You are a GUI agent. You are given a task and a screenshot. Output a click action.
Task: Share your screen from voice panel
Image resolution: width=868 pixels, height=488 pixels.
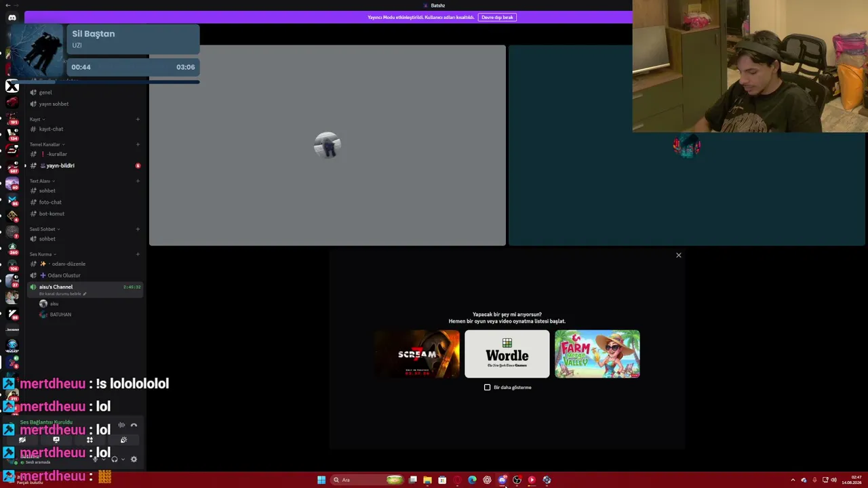(56, 440)
